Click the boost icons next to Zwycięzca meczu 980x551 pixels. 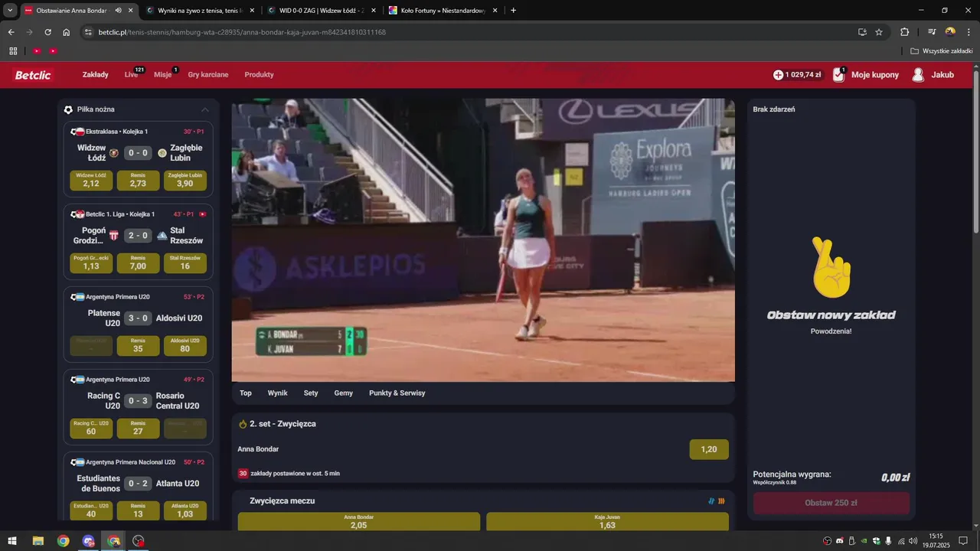point(717,501)
